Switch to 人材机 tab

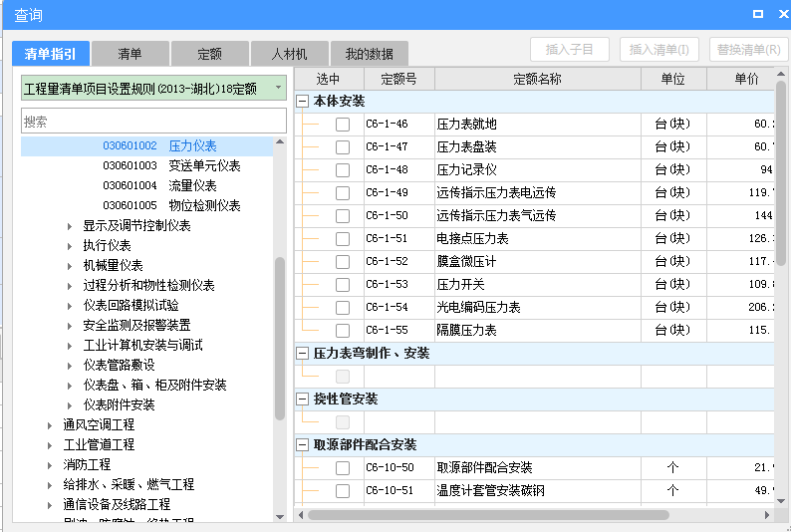click(289, 54)
